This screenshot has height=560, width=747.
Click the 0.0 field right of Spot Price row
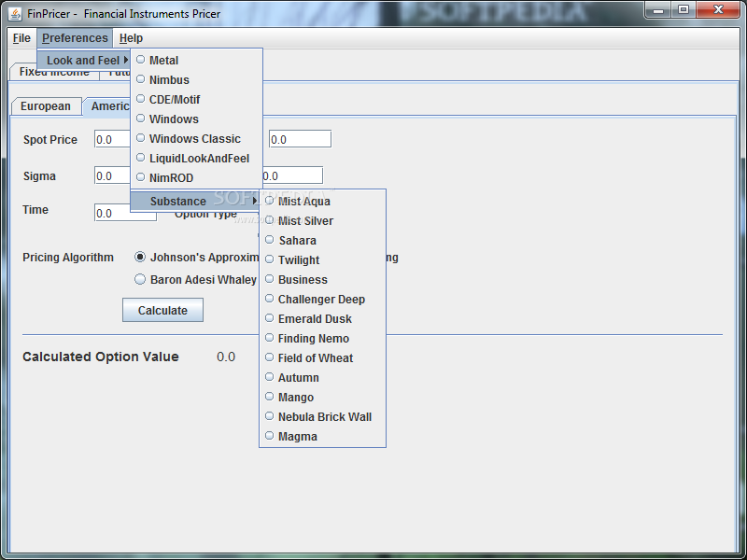pyautogui.click(x=300, y=139)
